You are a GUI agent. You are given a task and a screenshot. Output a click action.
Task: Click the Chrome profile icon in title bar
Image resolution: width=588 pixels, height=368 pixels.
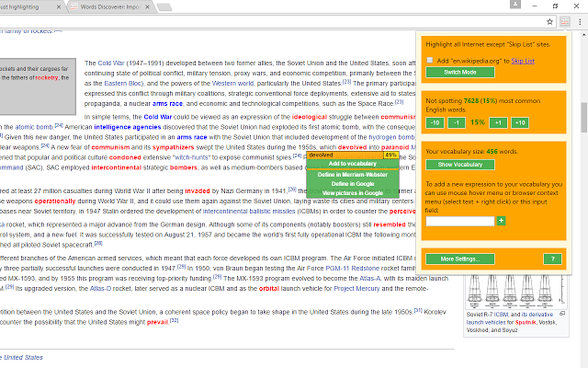point(515,5)
